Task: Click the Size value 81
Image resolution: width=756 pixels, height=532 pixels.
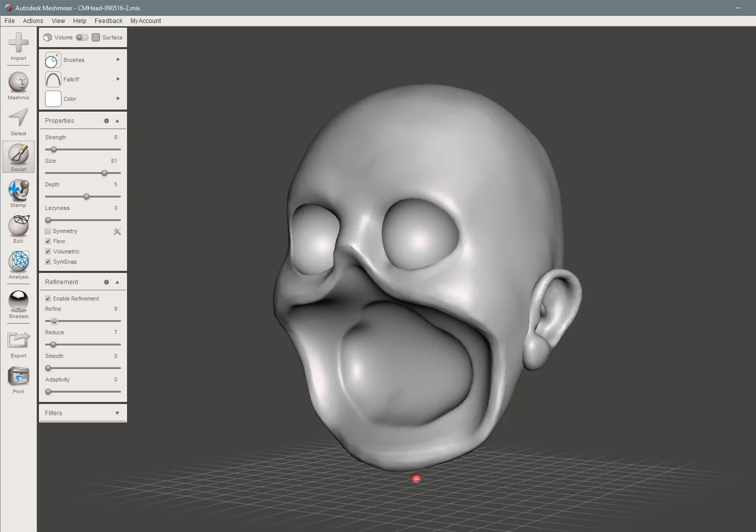Action: tap(114, 161)
